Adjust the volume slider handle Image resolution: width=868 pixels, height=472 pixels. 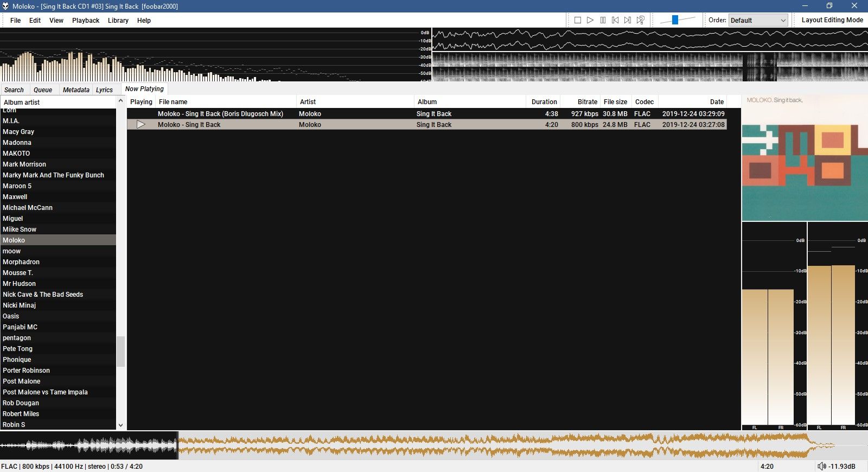675,20
